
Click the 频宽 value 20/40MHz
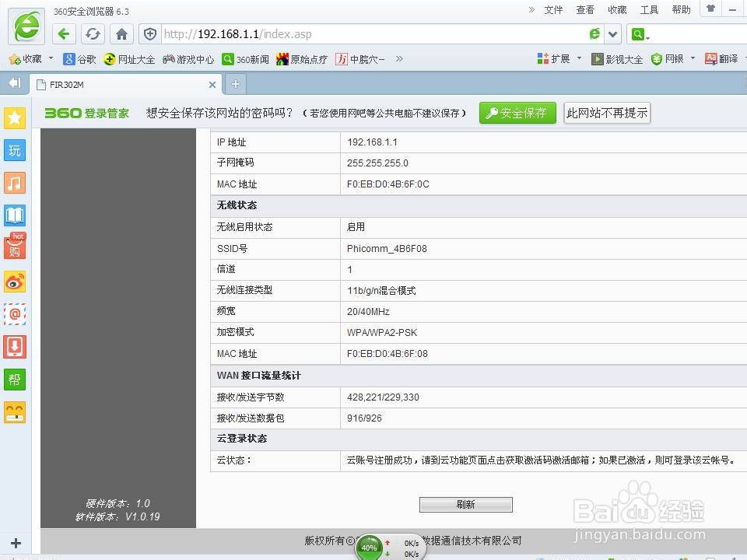(x=368, y=312)
